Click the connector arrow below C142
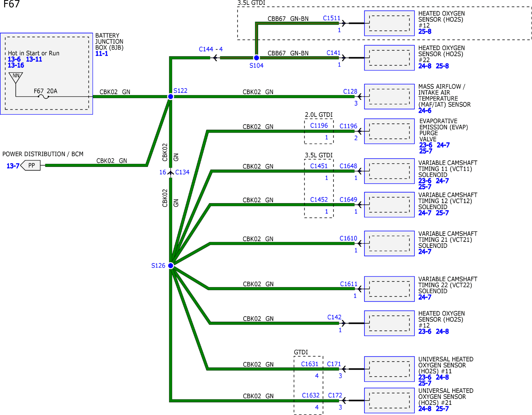The image size is (532, 415). pyautogui.click(x=344, y=323)
